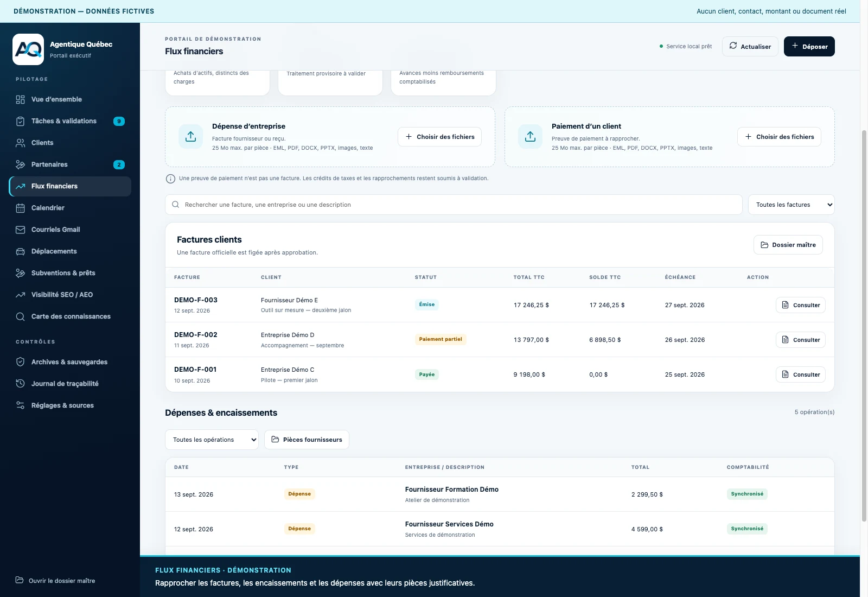Choose files for Paiement d'un client
The height and width of the screenshot is (597, 868).
click(x=779, y=137)
